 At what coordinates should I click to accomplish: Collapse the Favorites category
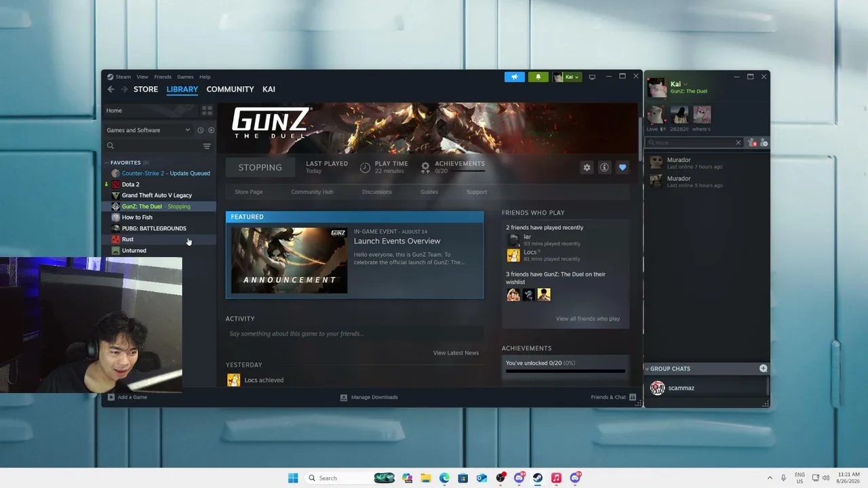[x=106, y=163]
